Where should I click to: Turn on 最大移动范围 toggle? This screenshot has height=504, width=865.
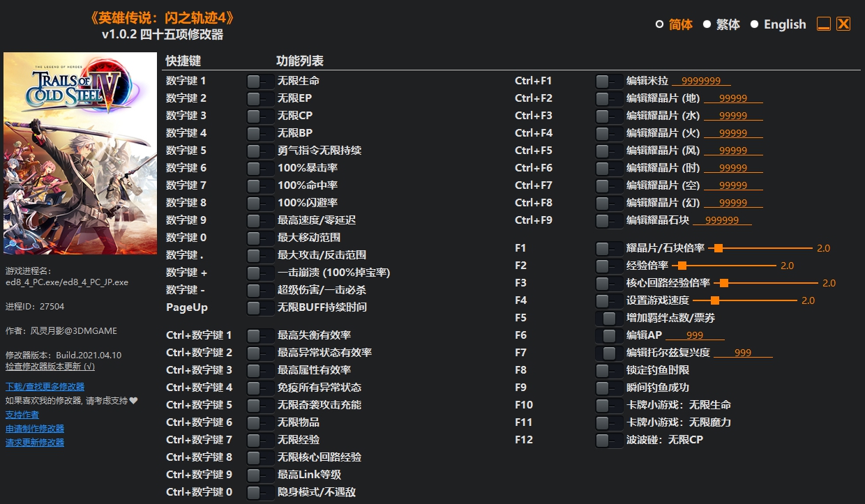coord(260,238)
